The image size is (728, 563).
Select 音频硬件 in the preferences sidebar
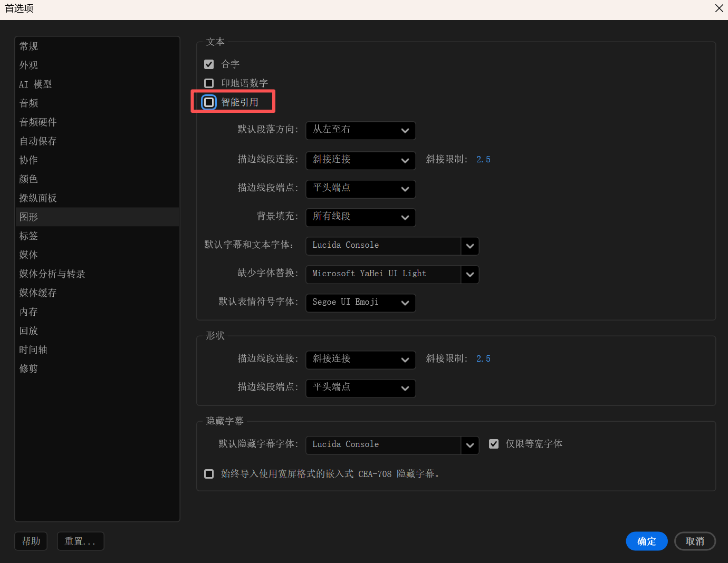38,122
